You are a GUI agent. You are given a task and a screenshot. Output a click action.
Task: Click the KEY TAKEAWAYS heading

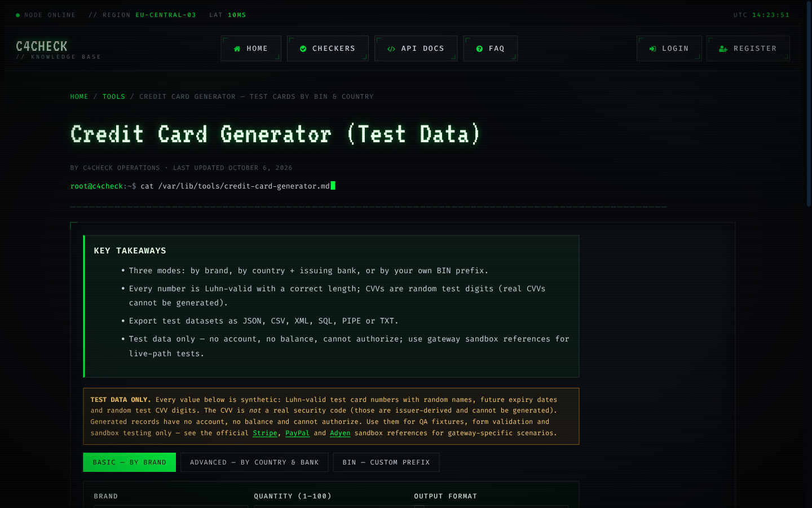tap(130, 251)
